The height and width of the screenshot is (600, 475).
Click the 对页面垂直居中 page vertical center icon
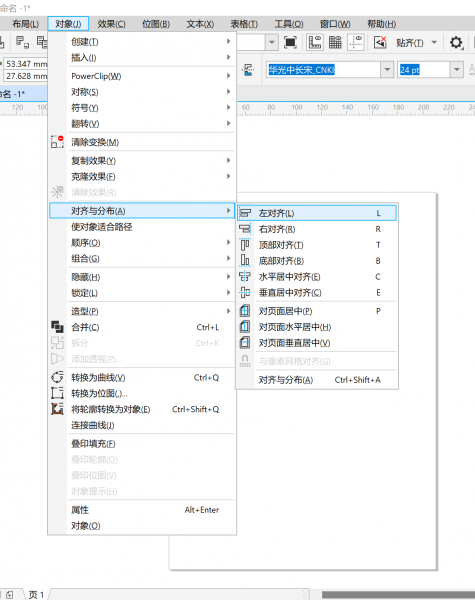(x=245, y=343)
